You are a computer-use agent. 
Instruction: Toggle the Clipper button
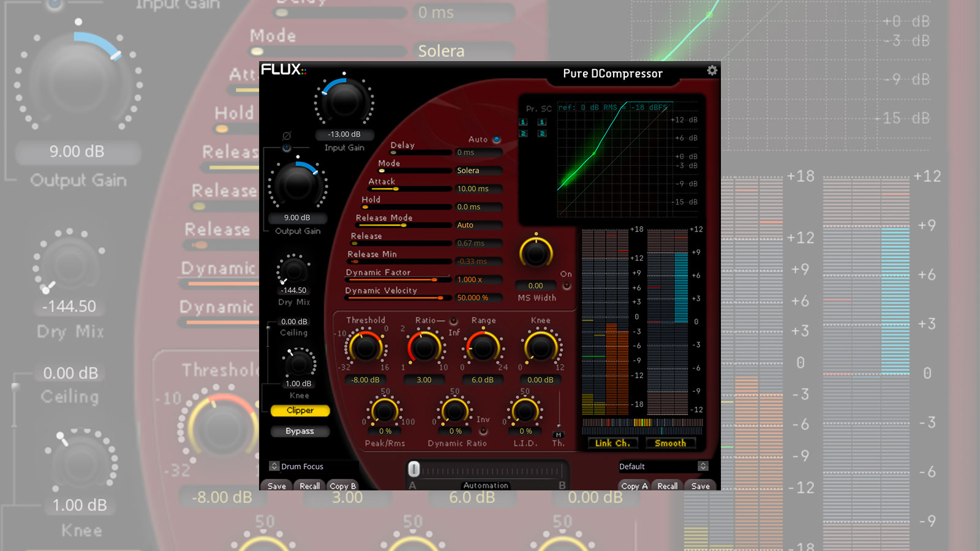(300, 411)
